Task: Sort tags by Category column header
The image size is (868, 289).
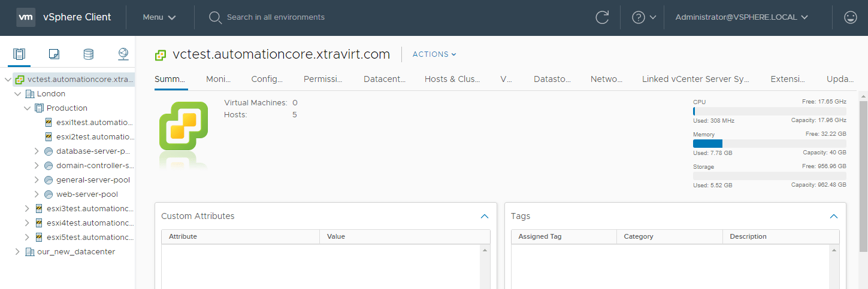Action: [670, 236]
